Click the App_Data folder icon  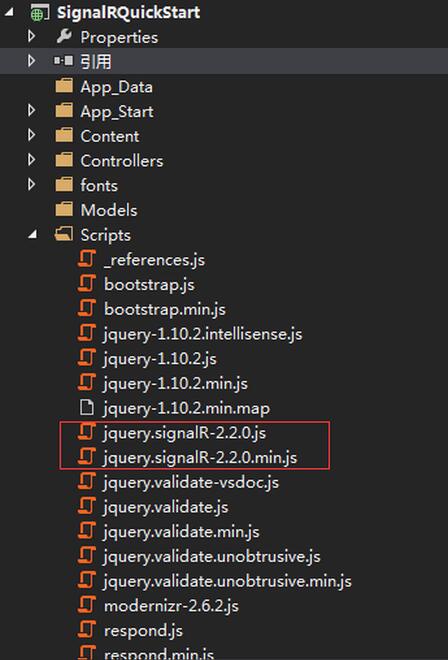tap(64, 86)
